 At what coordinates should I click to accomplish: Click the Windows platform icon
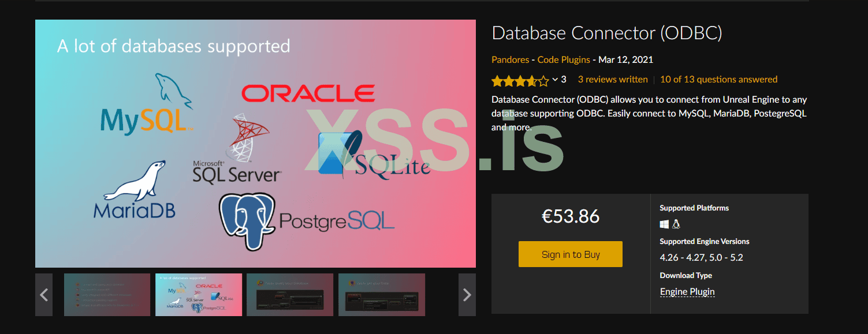pyautogui.click(x=664, y=224)
